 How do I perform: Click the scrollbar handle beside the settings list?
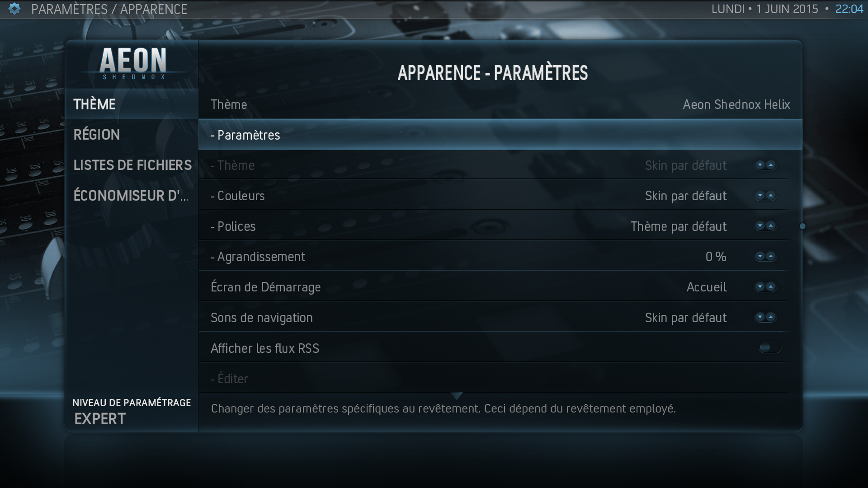pyautogui.click(x=802, y=226)
